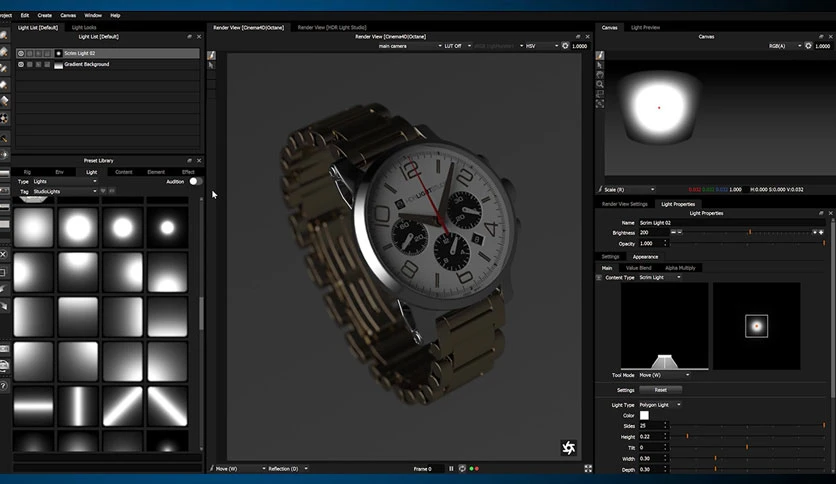
Task: Open the Light Type Polygon Light dropdown
Action: pos(660,405)
